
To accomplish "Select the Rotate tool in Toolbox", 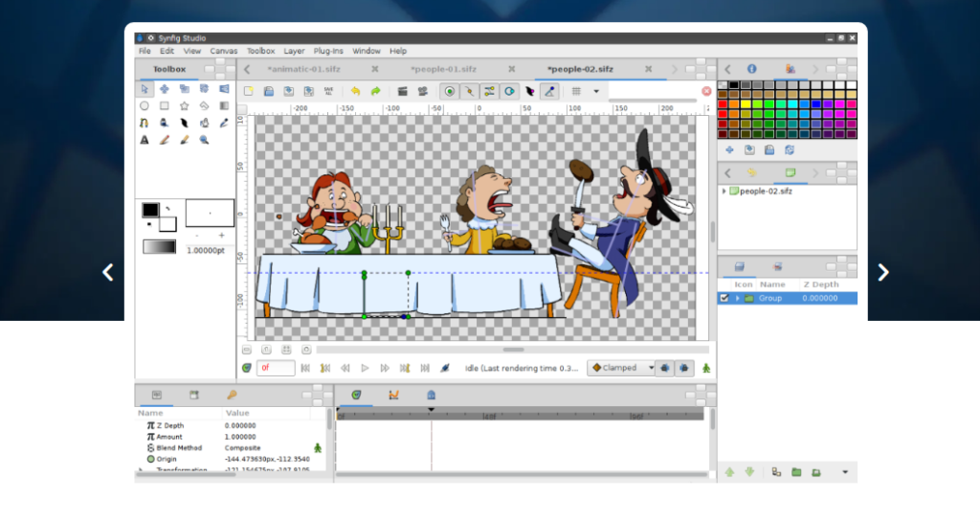I will tap(205, 89).
